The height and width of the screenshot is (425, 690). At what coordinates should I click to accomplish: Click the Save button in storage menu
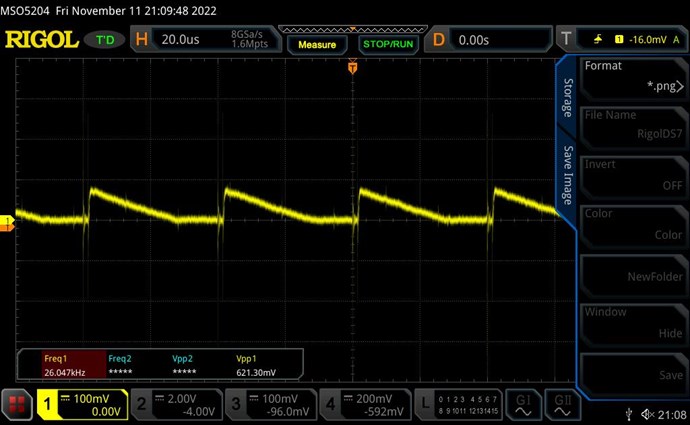click(x=634, y=373)
